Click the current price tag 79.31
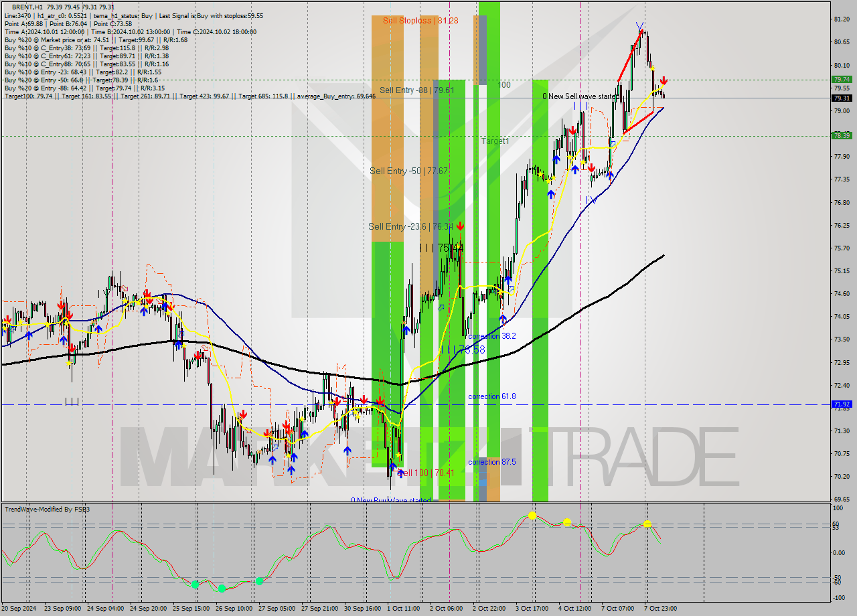Viewport: 857px width, 616px height. pos(842,98)
